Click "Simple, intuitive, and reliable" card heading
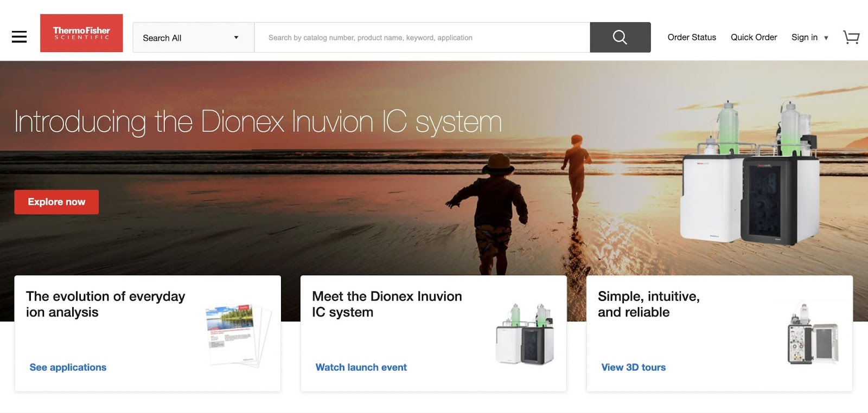The width and height of the screenshot is (868, 413). point(648,304)
